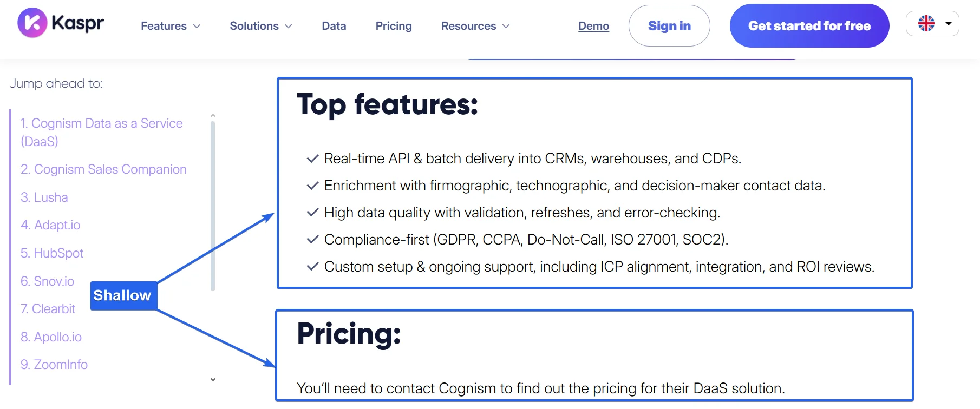Screen dimensions: 980x409
Task: Click the sidebar scroll down arrow
Action: click(x=213, y=380)
